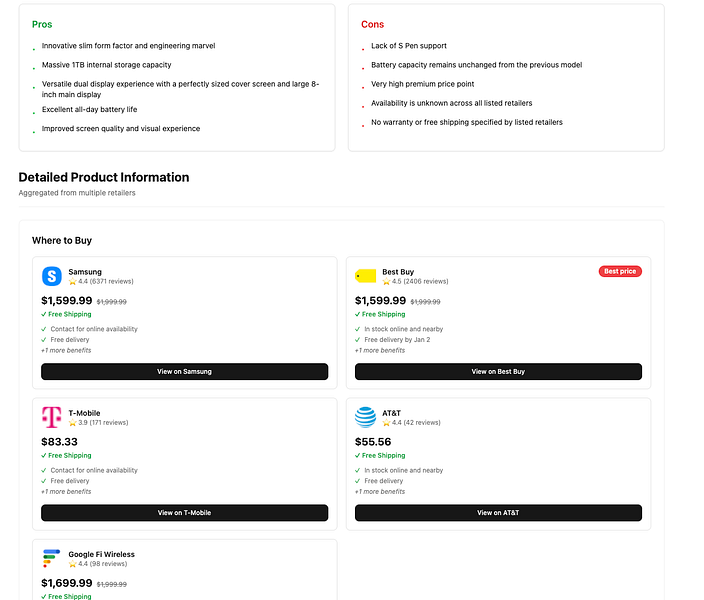The width and height of the screenshot is (704, 600).
Task: Open View on Best Buy button
Action: point(498,371)
